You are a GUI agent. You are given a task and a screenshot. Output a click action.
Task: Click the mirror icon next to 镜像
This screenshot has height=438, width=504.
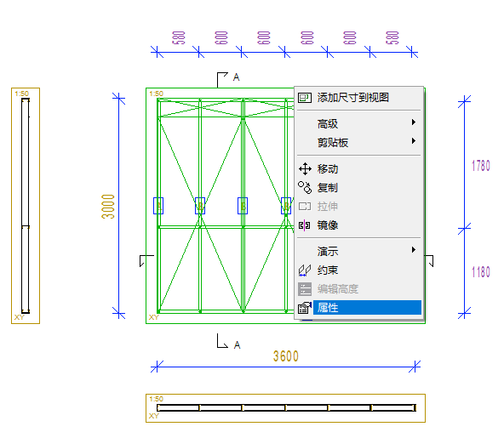305,225
